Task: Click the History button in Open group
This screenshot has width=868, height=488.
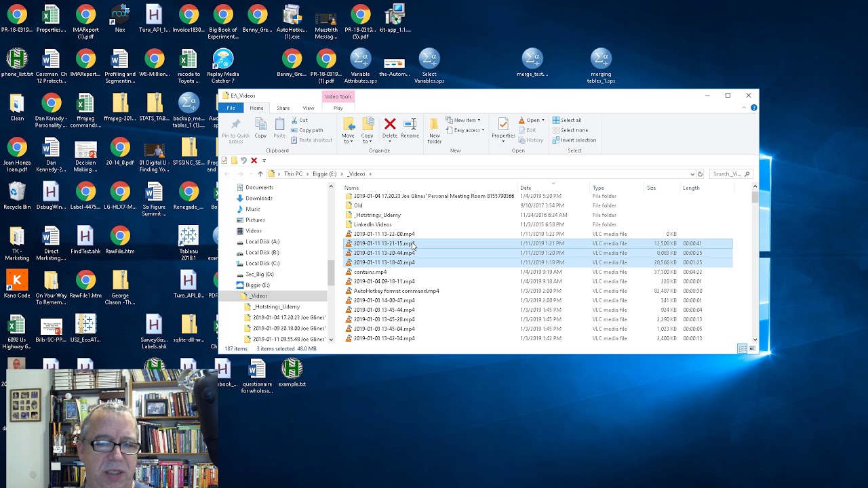Action: [x=531, y=140]
